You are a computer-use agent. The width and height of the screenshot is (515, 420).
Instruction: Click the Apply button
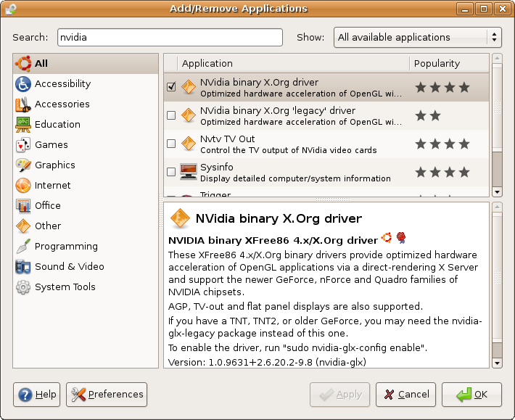(x=339, y=395)
